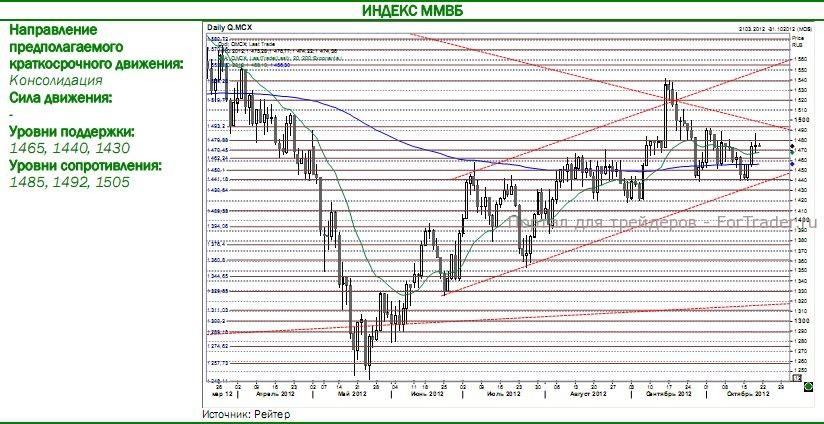Select support levels 1465, 1440, 1430
Viewport: 824px width, 424px height.
click(x=69, y=148)
